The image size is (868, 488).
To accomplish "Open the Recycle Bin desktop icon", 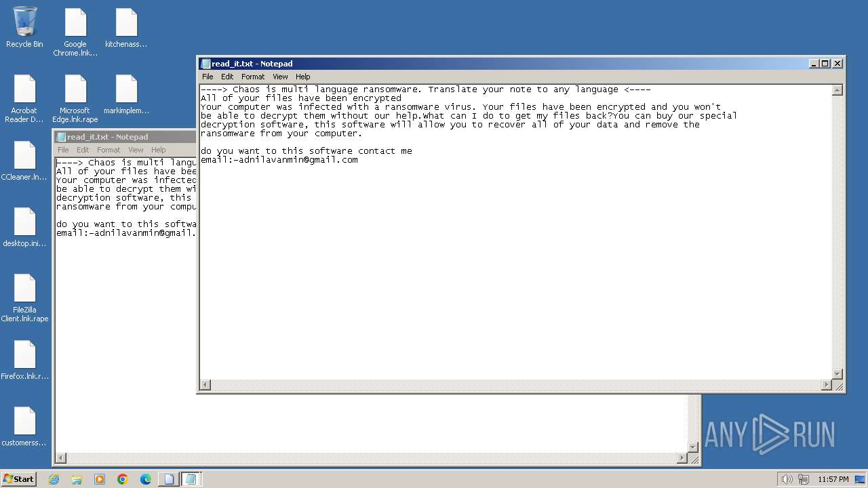I will [24, 27].
